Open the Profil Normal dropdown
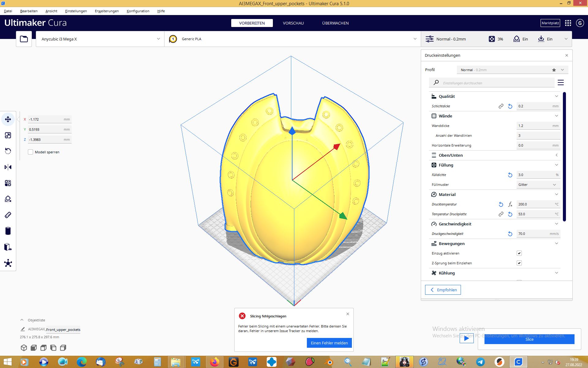 pyautogui.click(x=512, y=70)
